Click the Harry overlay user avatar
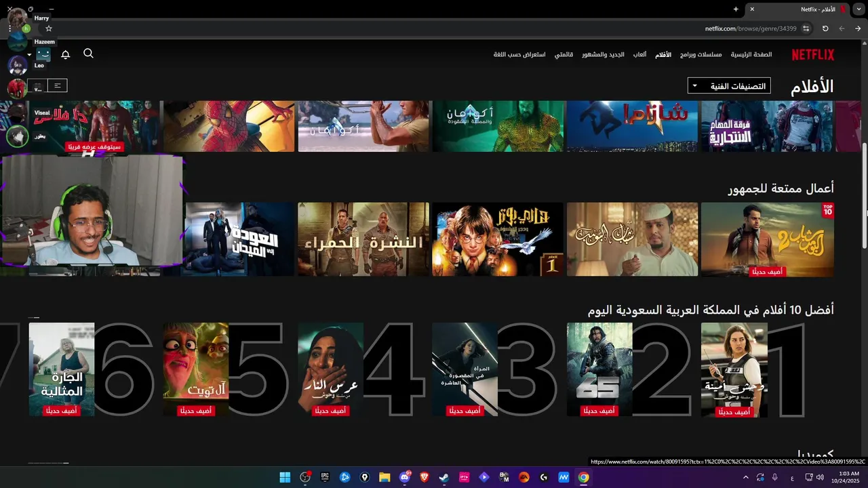Image resolution: width=868 pixels, height=488 pixels. pos(18,18)
